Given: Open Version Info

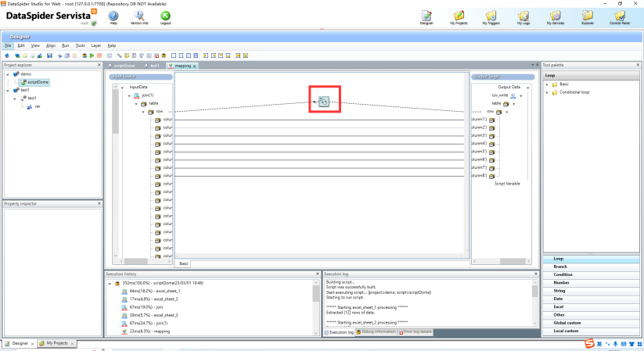Looking at the screenshot, I should pos(139,16).
